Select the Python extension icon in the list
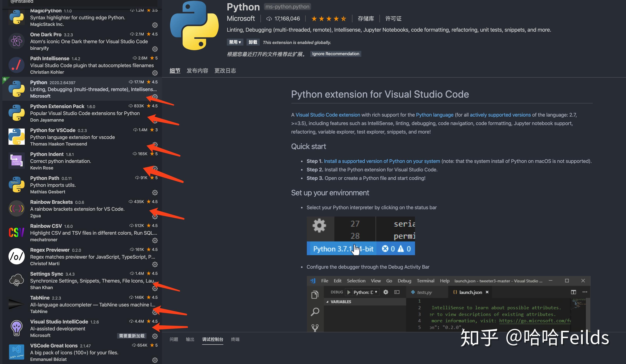 point(16,89)
